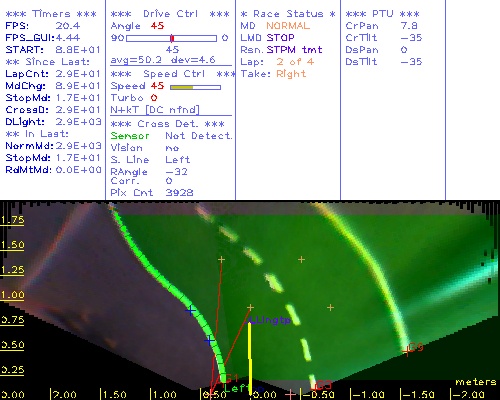Click the green Left label at bottom
The height and width of the screenshot is (400, 500).
click(237, 388)
